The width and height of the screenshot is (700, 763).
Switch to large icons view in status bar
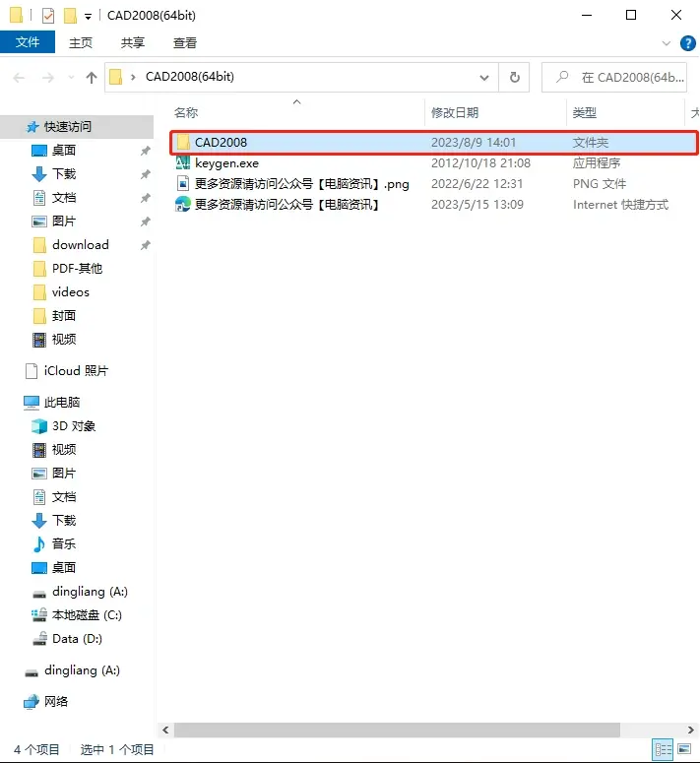point(684,749)
